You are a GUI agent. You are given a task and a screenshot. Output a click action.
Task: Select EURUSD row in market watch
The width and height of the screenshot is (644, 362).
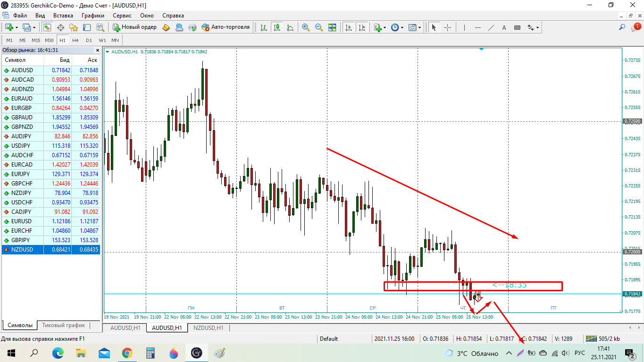22,221
